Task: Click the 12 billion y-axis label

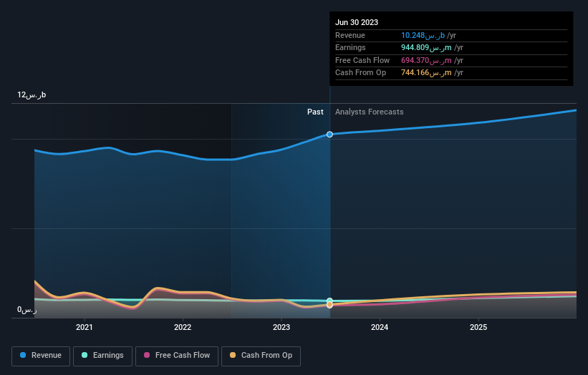Action: pyautogui.click(x=32, y=94)
